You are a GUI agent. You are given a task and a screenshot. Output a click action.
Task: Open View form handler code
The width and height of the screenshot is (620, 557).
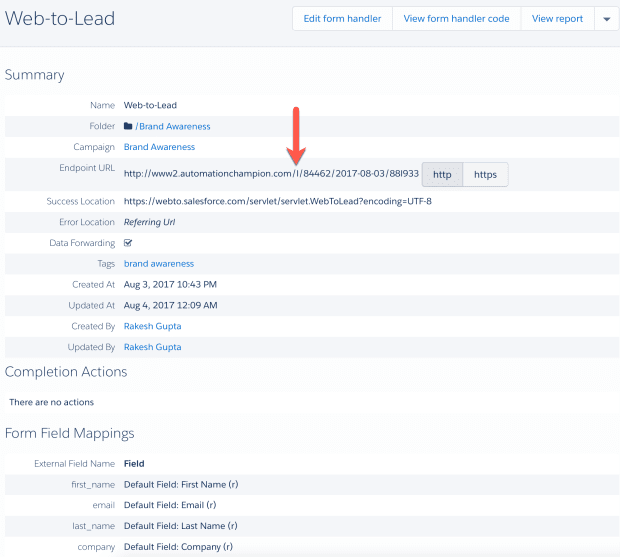point(456,19)
